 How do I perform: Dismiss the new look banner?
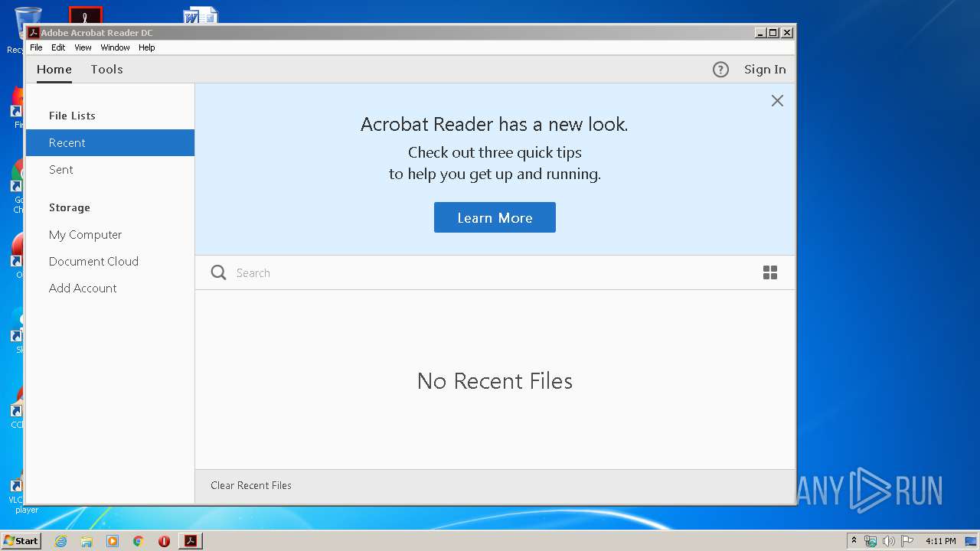777,100
